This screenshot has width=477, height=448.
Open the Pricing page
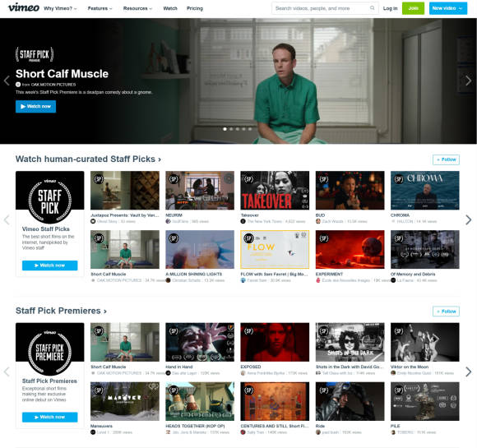[x=195, y=8]
